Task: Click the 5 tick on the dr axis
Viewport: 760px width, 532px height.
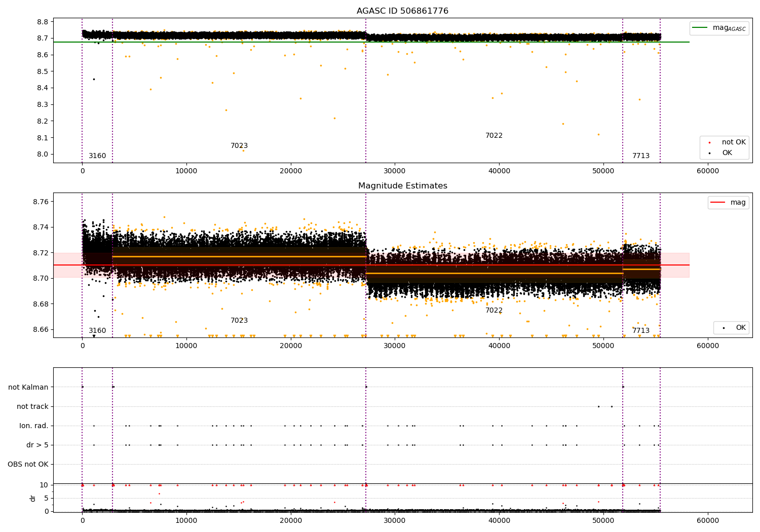Action: click(x=46, y=499)
